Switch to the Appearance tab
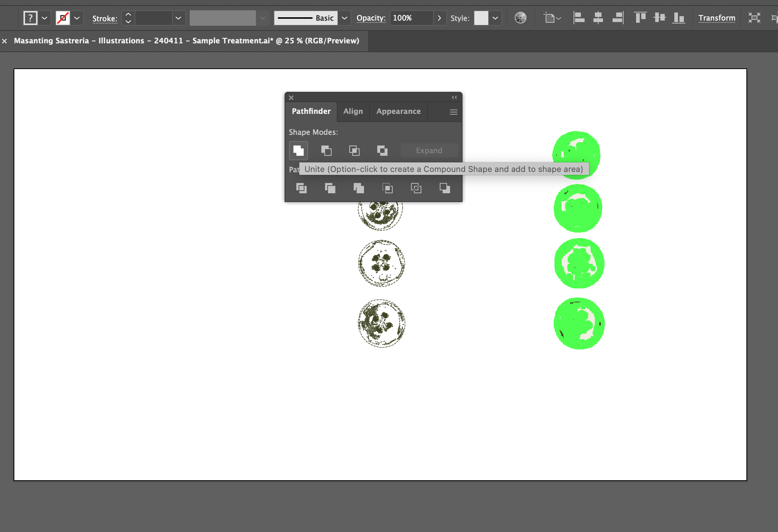This screenshot has height=532, width=778. pos(398,111)
